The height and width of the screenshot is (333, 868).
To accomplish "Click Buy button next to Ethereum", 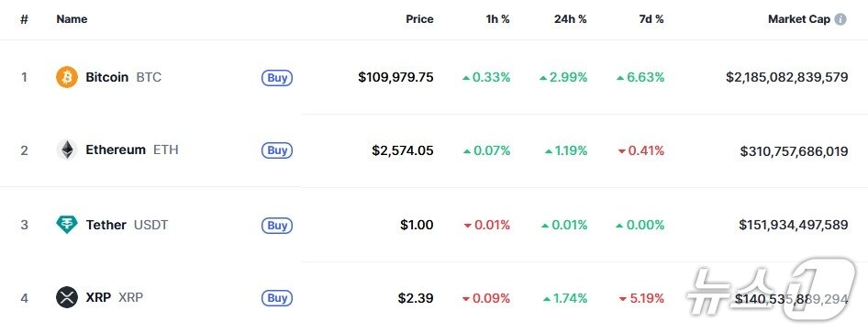I will point(277,150).
